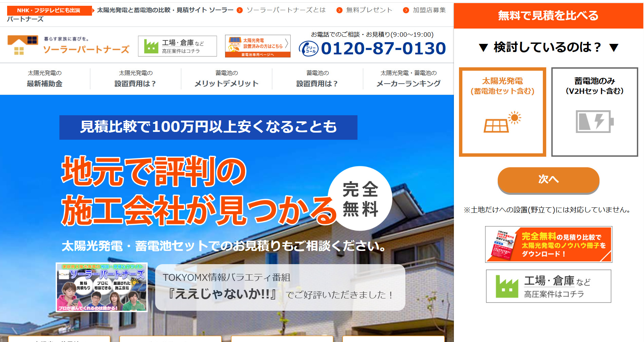The height and width of the screenshot is (342, 644).
Task: Click the right triangle beside 検討しているのは
Action: 613,48
